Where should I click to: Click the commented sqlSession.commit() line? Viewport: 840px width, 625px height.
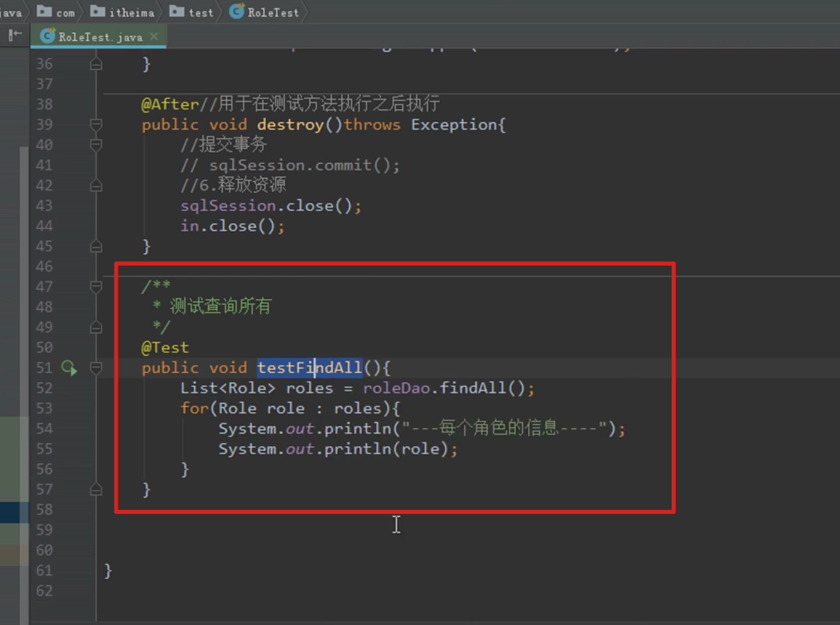pos(290,165)
